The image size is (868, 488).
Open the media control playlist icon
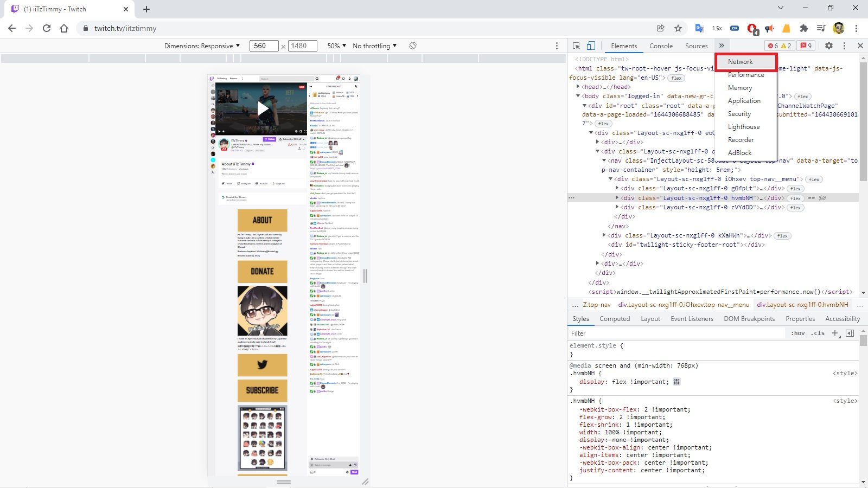[821, 28]
